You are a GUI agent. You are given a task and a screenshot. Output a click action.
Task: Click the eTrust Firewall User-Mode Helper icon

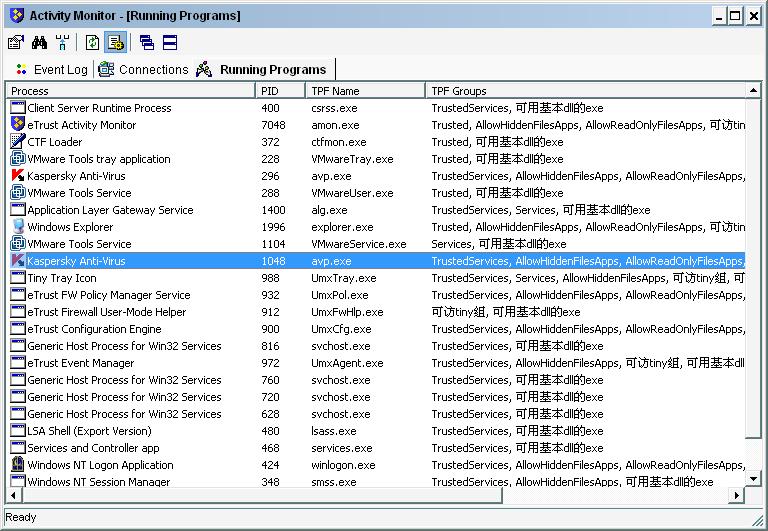pyautogui.click(x=18, y=312)
